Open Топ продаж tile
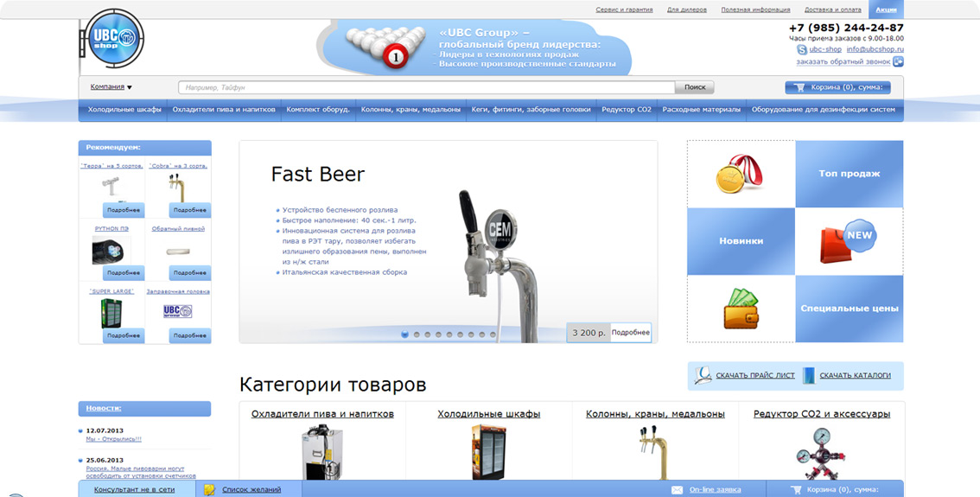980x497 pixels. point(850,174)
